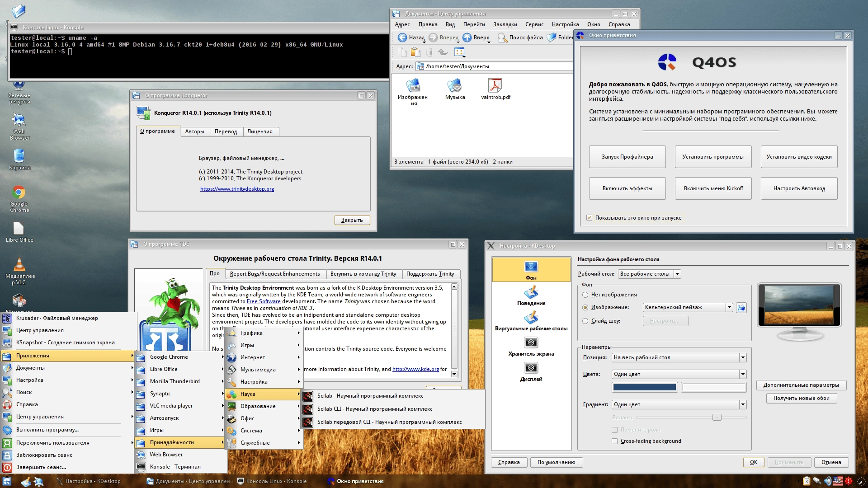Open the Градиент dropdown
Screen dimensions: 868x488
tap(679, 404)
